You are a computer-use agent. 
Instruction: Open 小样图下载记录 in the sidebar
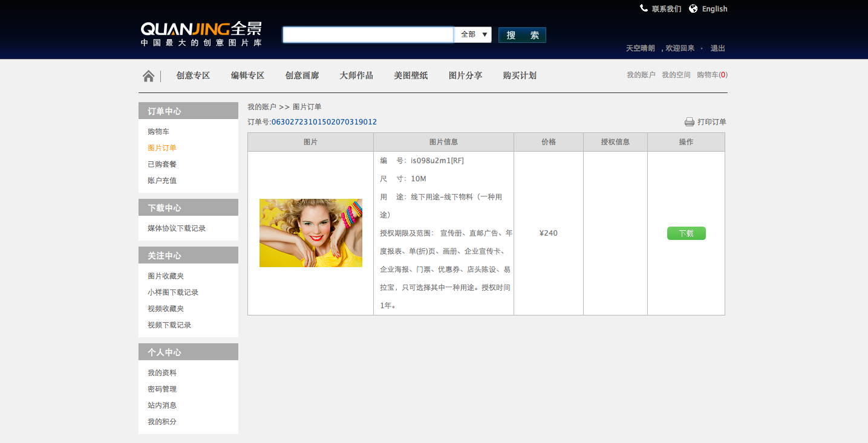[173, 293]
